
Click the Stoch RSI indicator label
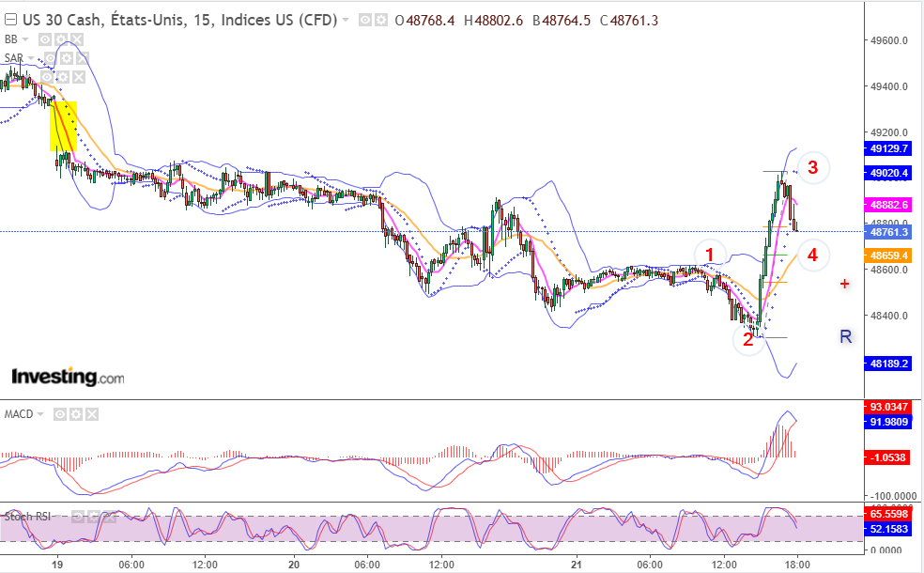point(27,517)
